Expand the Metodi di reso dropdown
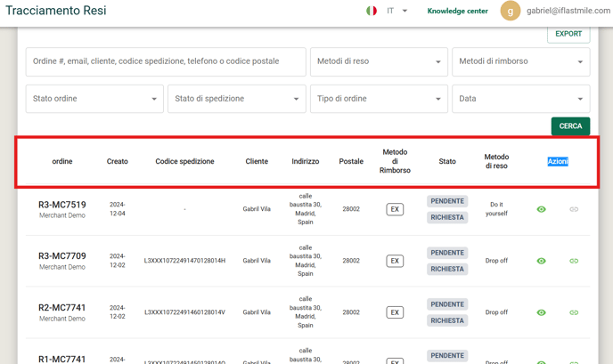The image size is (613, 364). click(x=379, y=61)
